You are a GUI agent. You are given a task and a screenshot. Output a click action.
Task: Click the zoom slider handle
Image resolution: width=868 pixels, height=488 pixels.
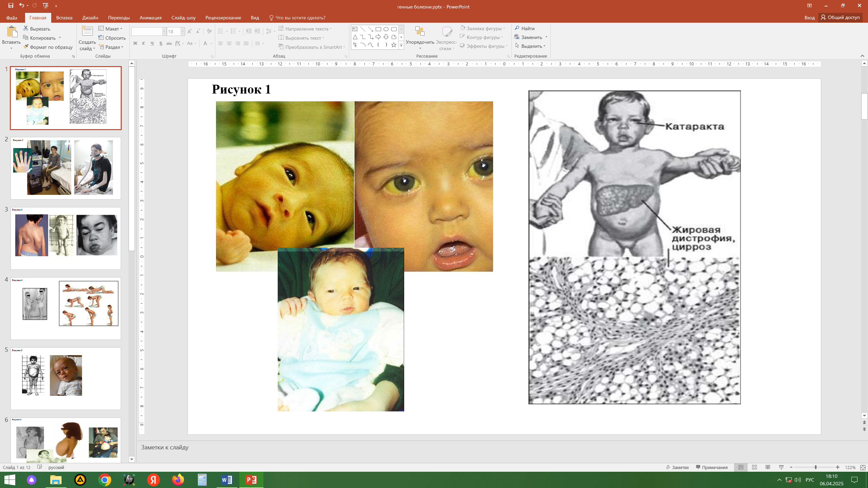click(815, 467)
